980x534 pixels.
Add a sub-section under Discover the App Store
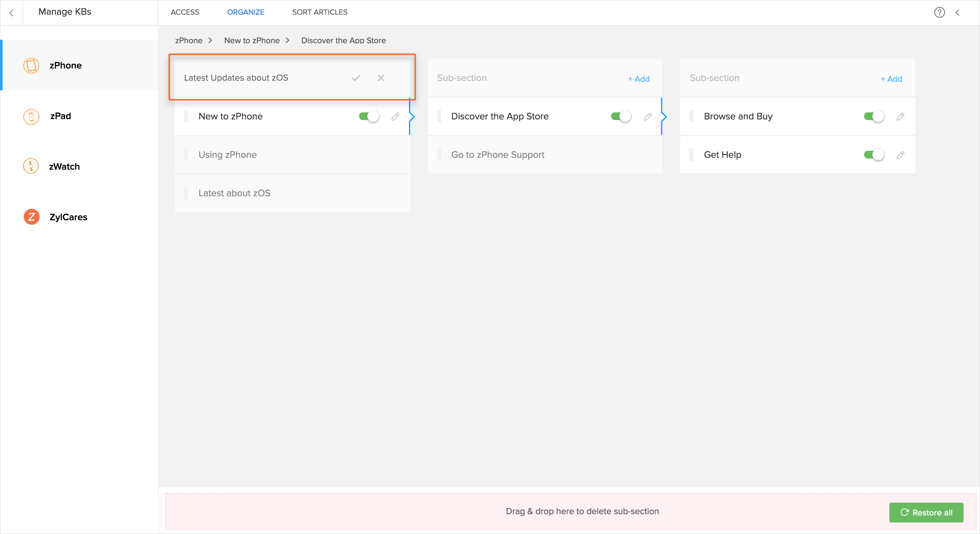[x=891, y=79]
